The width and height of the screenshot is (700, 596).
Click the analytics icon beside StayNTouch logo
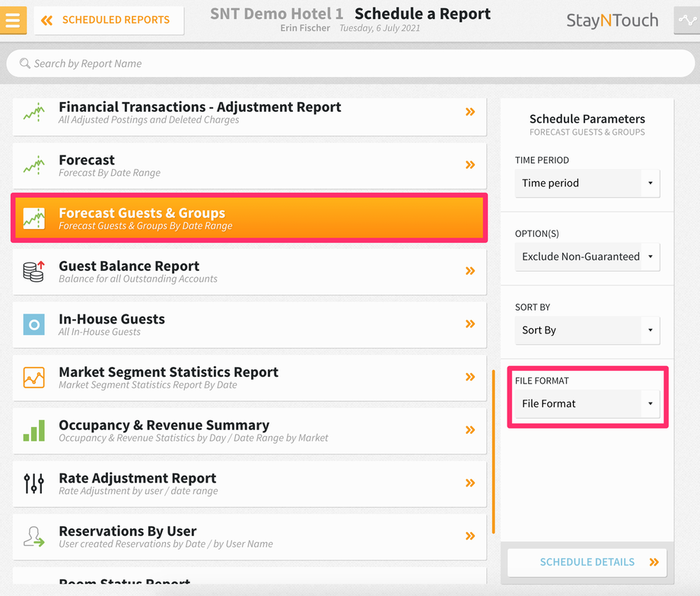coord(687,20)
